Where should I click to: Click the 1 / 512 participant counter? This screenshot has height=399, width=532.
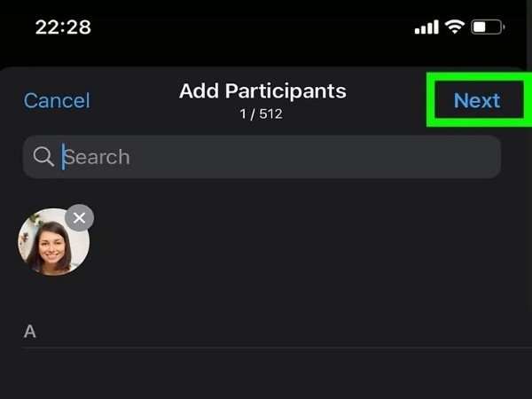(261, 114)
